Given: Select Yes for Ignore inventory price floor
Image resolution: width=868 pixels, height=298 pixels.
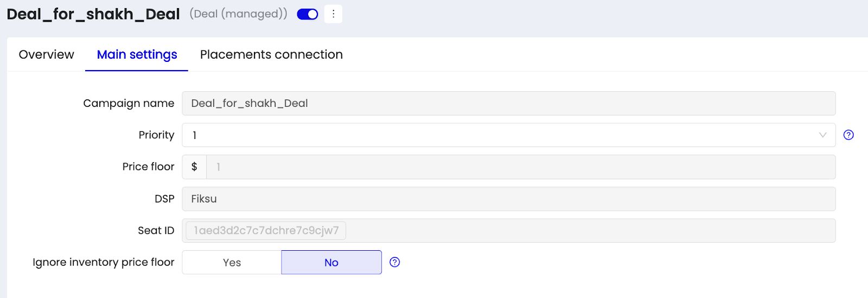Looking at the screenshot, I should [232, 262].
